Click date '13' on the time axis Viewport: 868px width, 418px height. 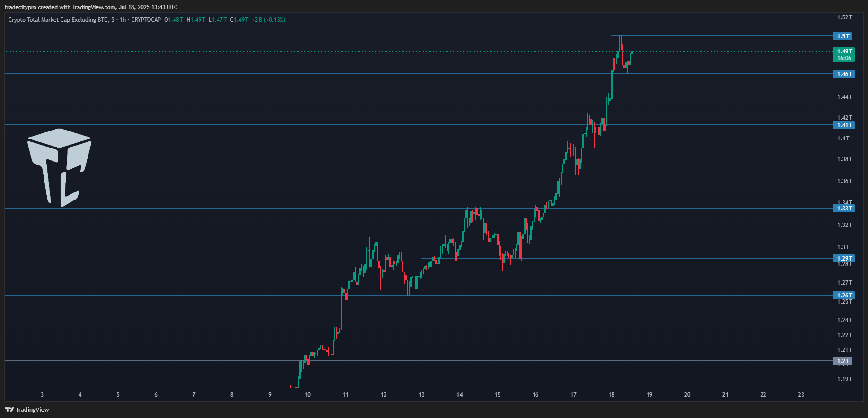421,395
